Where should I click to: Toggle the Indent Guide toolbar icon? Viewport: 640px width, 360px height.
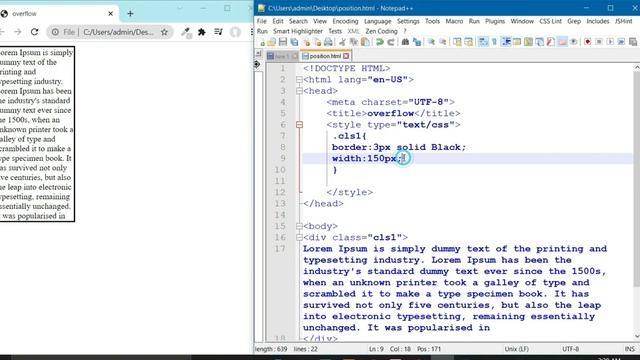click(506, 42)
